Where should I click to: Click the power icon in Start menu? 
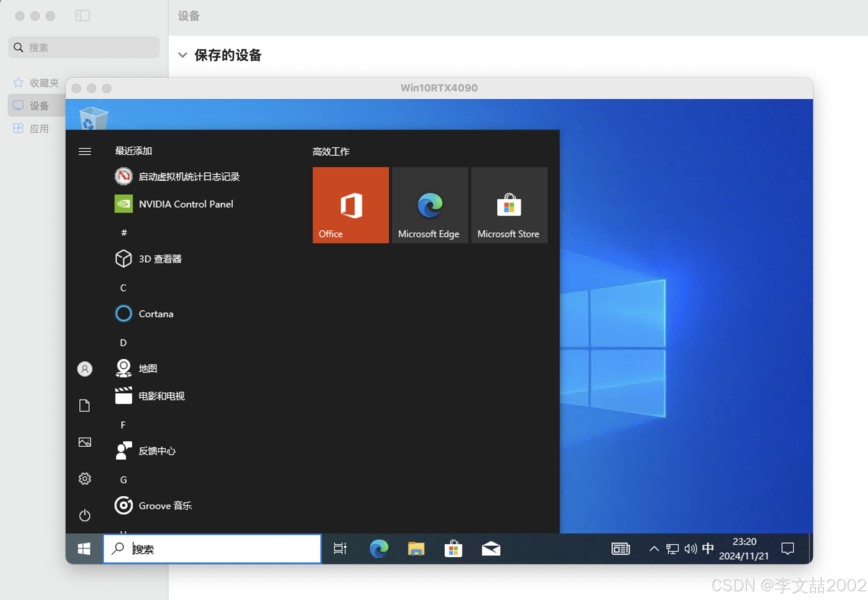point(85,515)
